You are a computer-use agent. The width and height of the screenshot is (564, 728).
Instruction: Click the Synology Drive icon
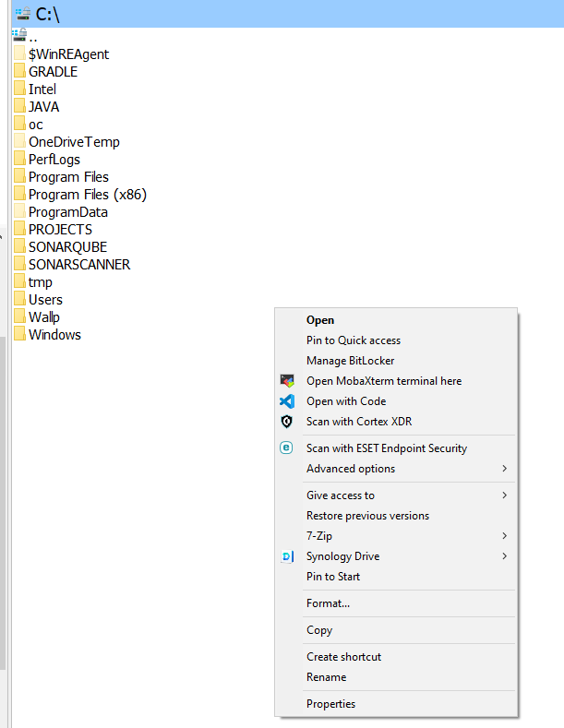(287, 556)
